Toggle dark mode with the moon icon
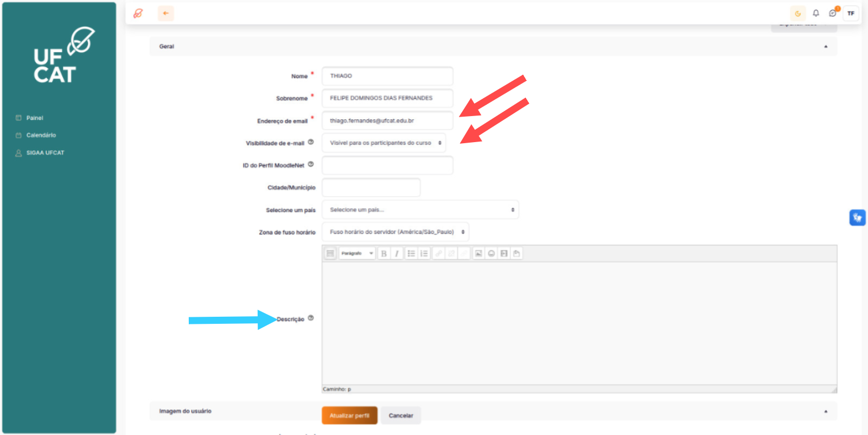Screen dimensions: 868x435 coord(797,14)
